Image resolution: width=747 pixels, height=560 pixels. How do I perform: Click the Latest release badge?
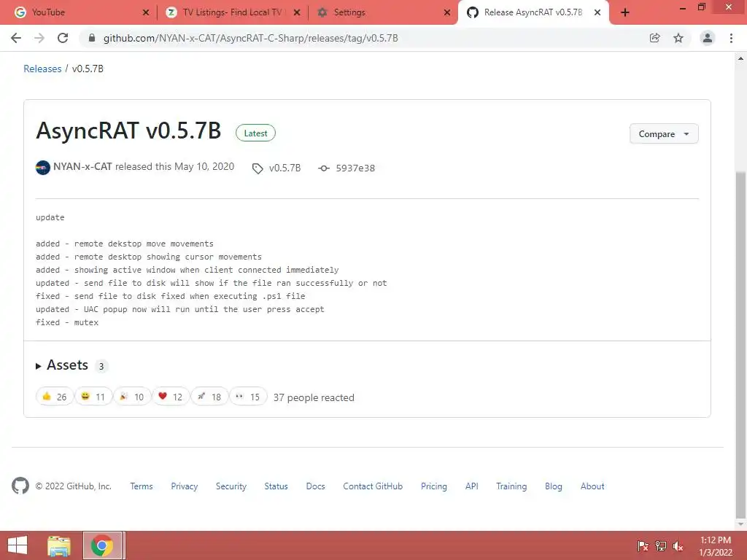tap(255, 133)
